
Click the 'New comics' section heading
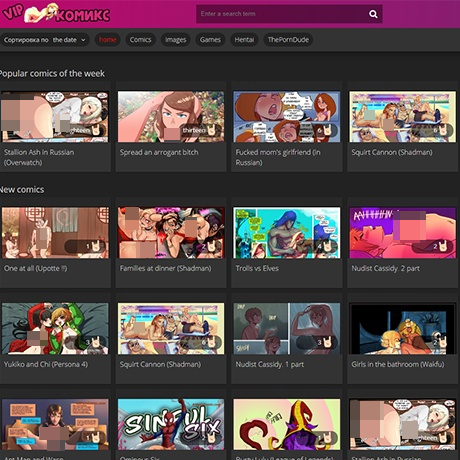click(22, 189)
